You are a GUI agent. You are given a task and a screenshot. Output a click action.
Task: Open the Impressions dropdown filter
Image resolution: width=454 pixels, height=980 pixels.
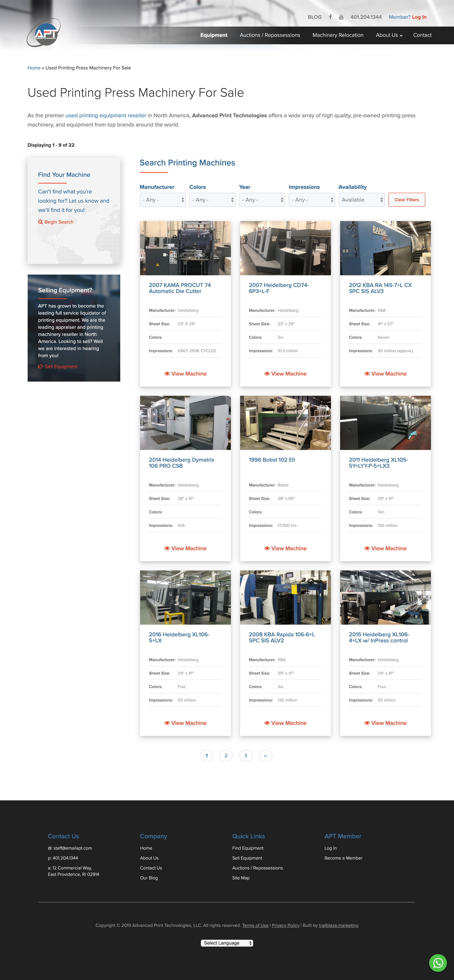coord(312,200)
